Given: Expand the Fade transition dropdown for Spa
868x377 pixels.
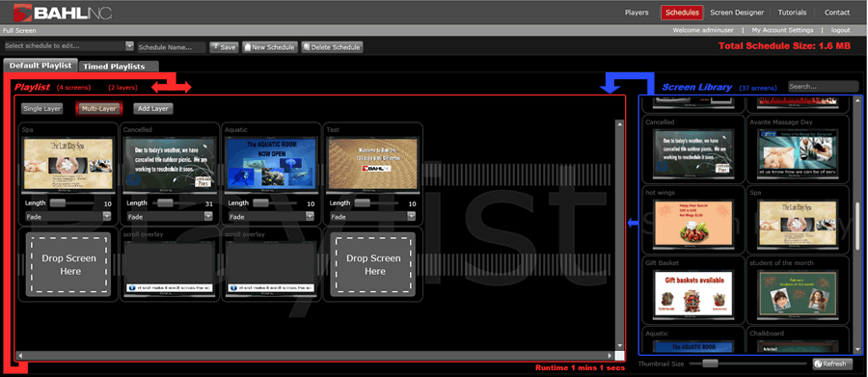Looking at the screenshot, I should pos(68,216).
